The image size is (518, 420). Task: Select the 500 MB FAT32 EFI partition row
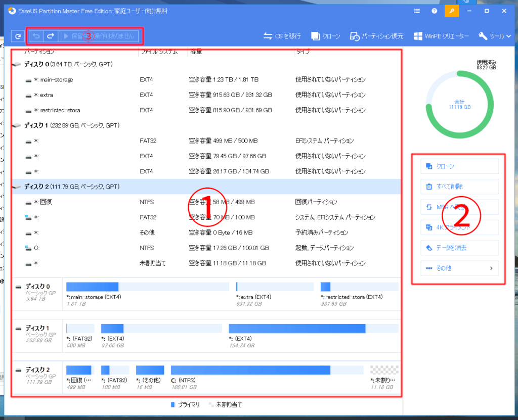206,141
